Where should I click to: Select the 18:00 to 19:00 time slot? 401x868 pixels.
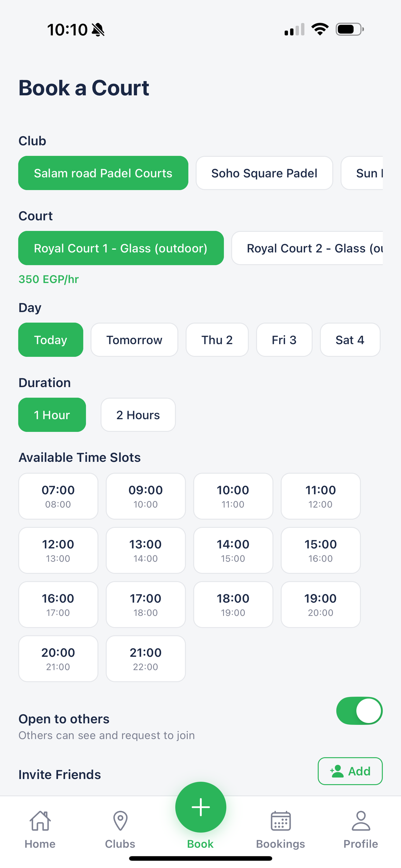[233, 605]
